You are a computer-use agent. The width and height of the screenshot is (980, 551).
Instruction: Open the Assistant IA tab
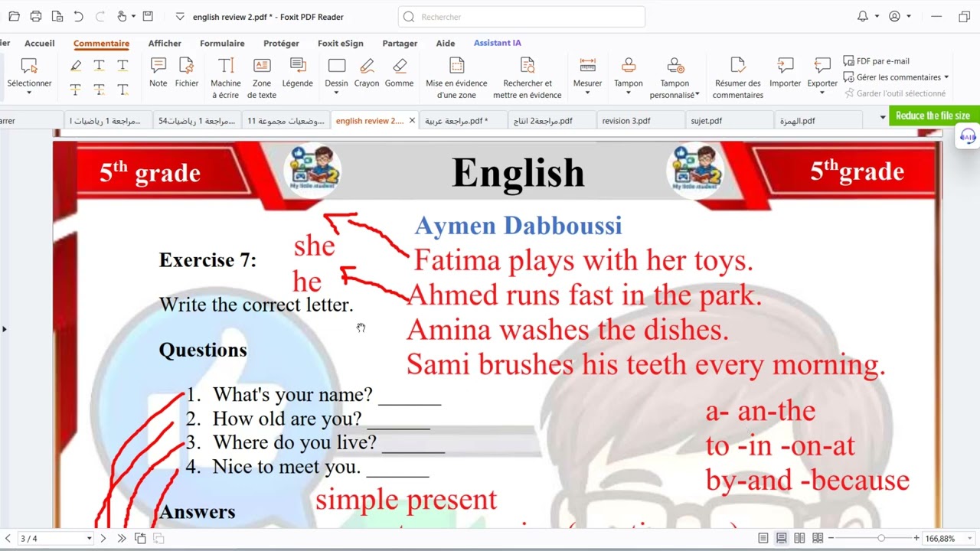tap(498, 43)
